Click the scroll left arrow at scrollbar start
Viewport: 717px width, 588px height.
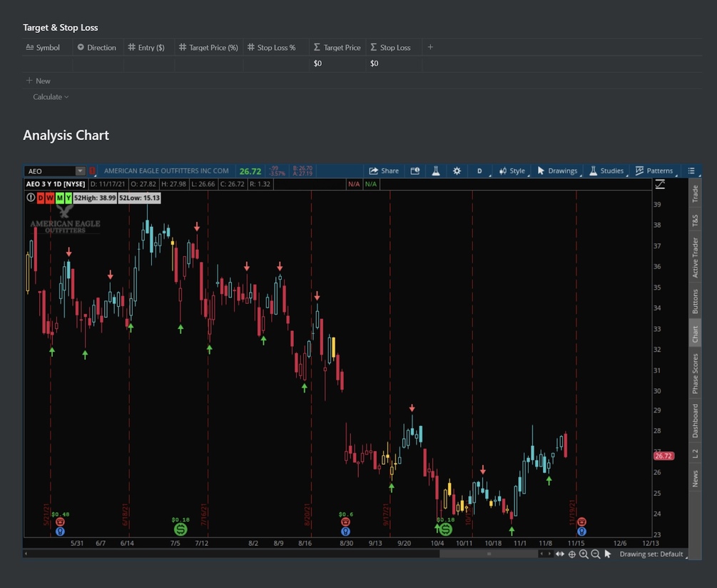pyautogui.click(x=26, y=554)
